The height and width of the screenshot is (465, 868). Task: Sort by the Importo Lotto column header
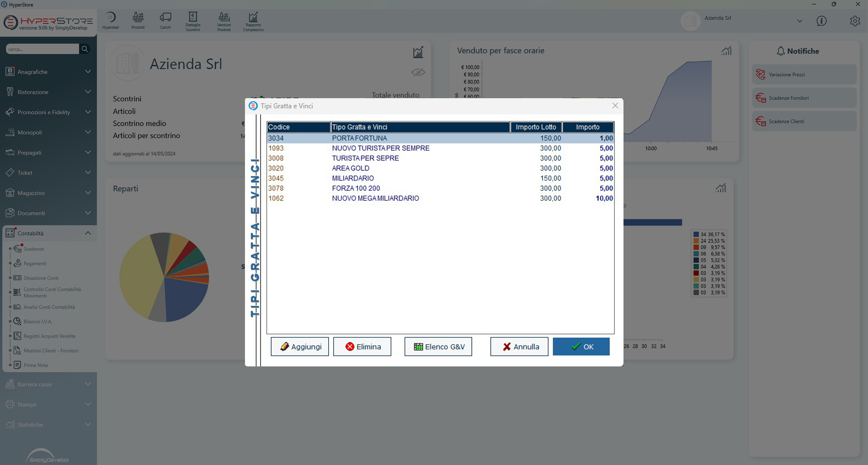pos(536,127)
